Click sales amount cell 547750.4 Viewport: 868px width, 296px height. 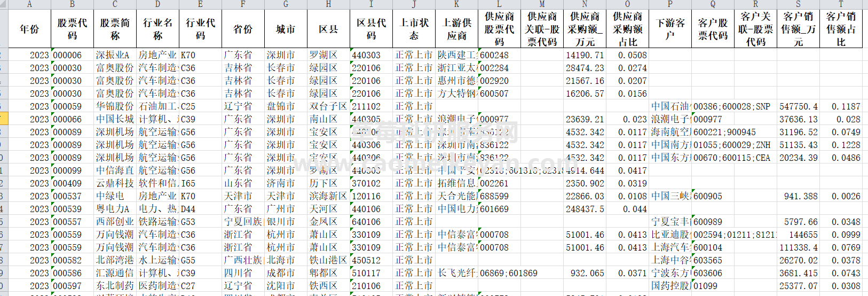798,106
